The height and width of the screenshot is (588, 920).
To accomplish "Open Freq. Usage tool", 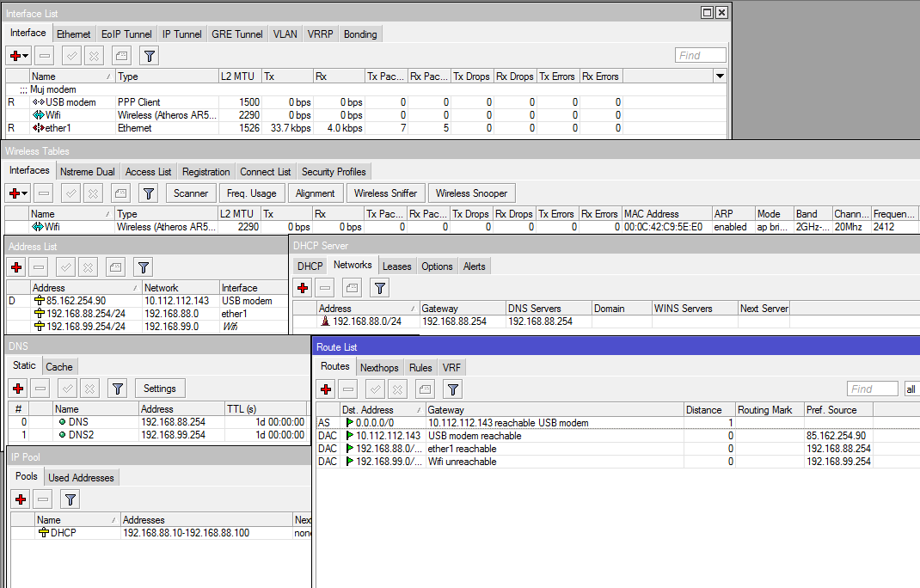I will 252,193.
